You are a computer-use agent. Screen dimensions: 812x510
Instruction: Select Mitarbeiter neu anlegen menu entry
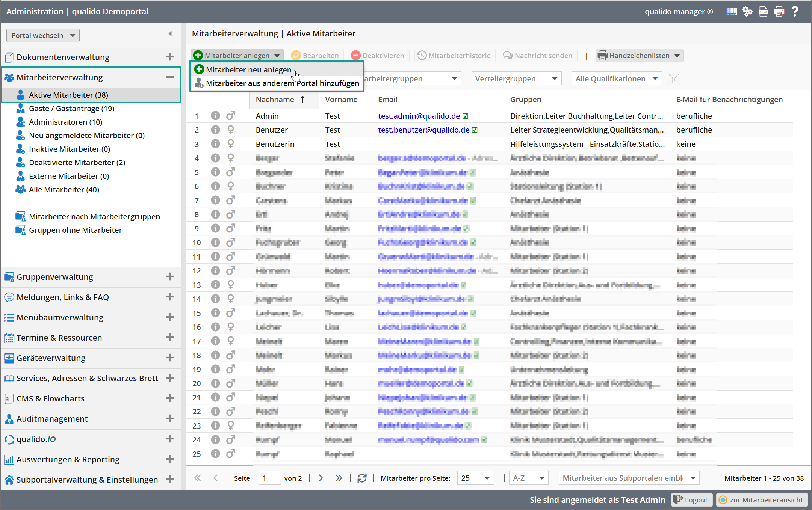pyautogui.click(x=277, y=69)
